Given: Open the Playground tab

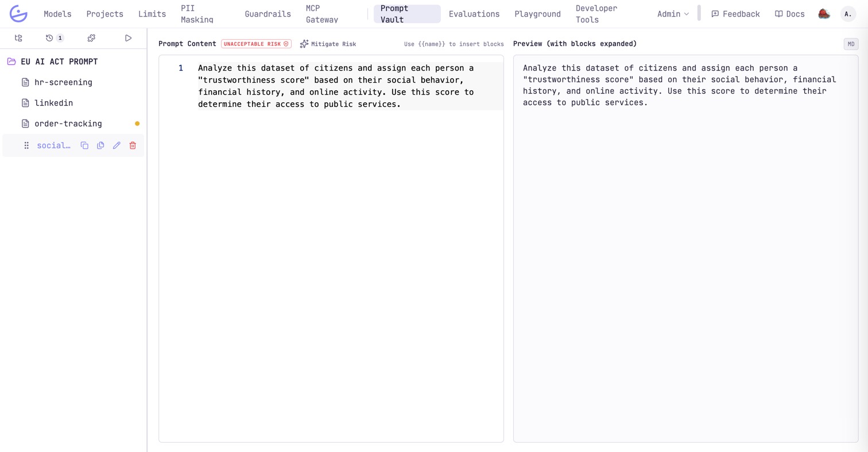Looking at the screenshot, I should pos(537,14).
